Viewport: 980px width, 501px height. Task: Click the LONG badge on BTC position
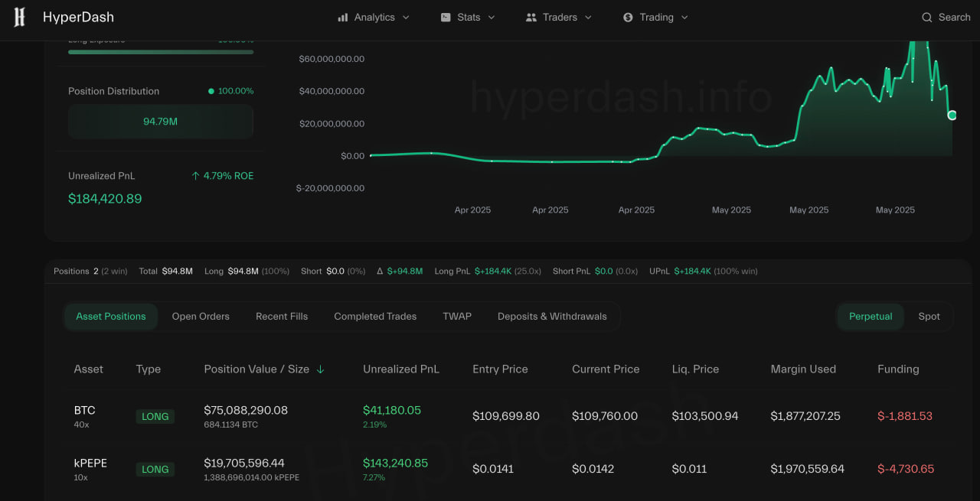[155, 416]
